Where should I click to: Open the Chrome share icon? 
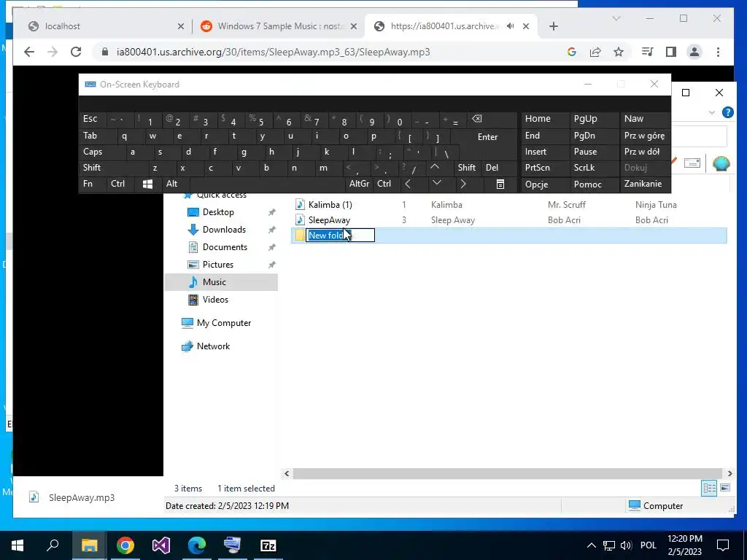[595, 52]
